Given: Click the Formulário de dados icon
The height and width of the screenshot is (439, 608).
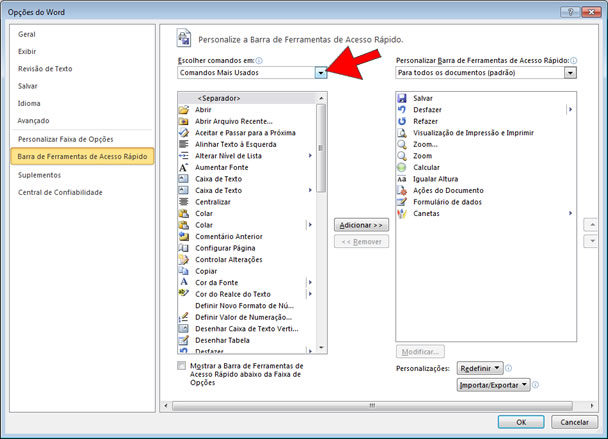Looking at the screenshot, I should (x=402, y=202).
